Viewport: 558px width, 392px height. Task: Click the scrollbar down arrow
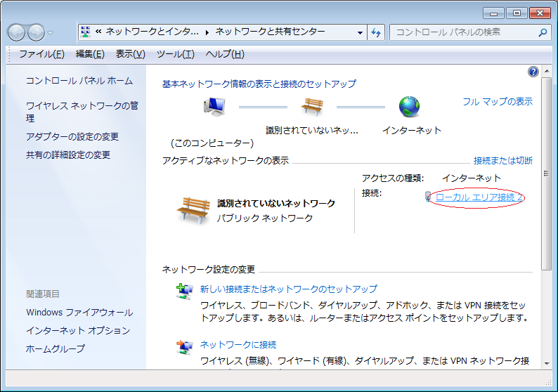click(546, 363)
